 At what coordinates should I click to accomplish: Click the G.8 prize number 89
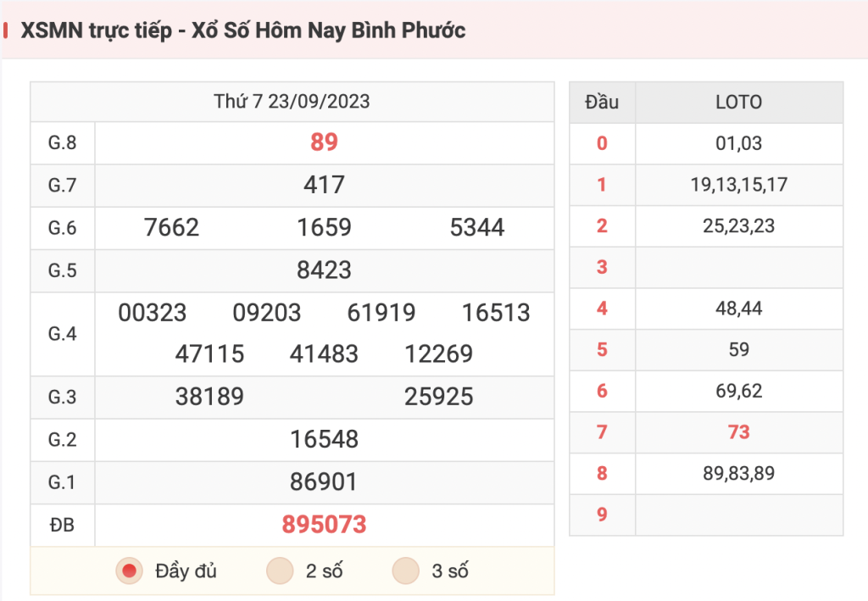pyautogui.click(x=325, y=142)
